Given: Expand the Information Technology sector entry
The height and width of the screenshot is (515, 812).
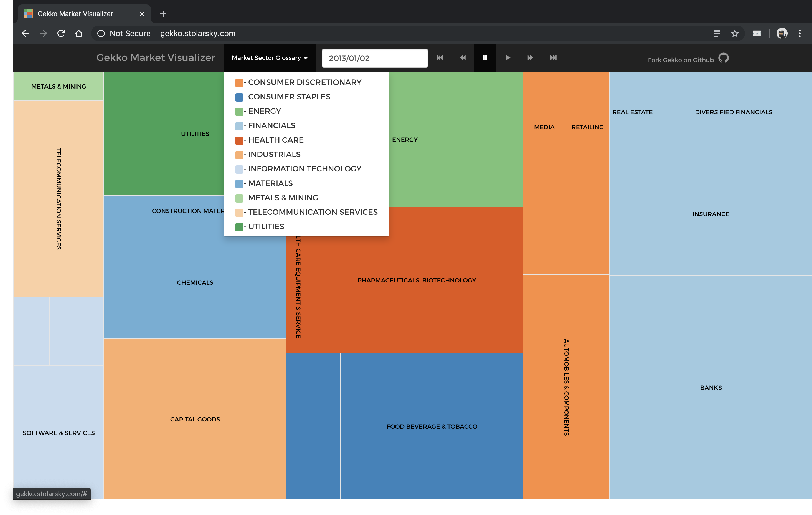Looking at the screenshot, I should [x=305, y=169].
